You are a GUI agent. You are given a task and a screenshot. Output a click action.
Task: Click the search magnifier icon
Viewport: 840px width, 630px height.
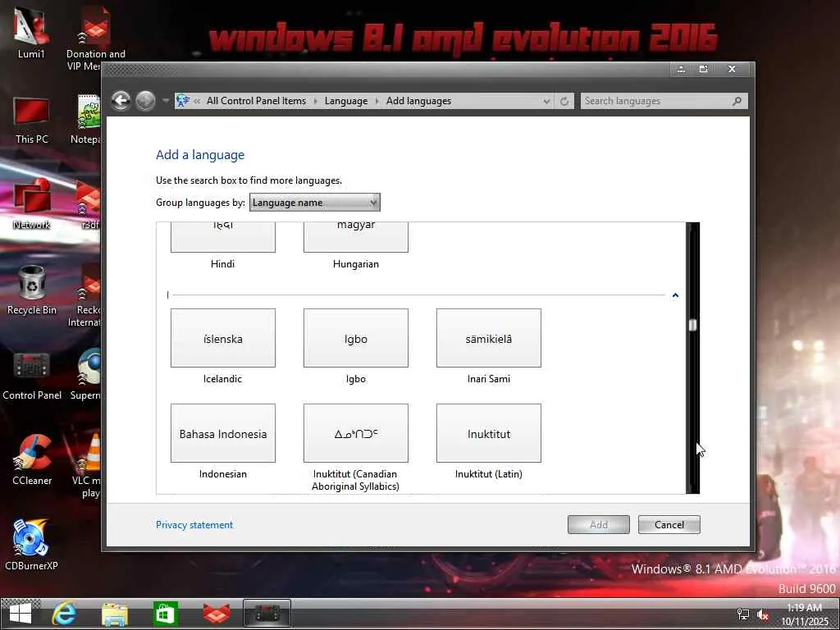tap(737, 101)
